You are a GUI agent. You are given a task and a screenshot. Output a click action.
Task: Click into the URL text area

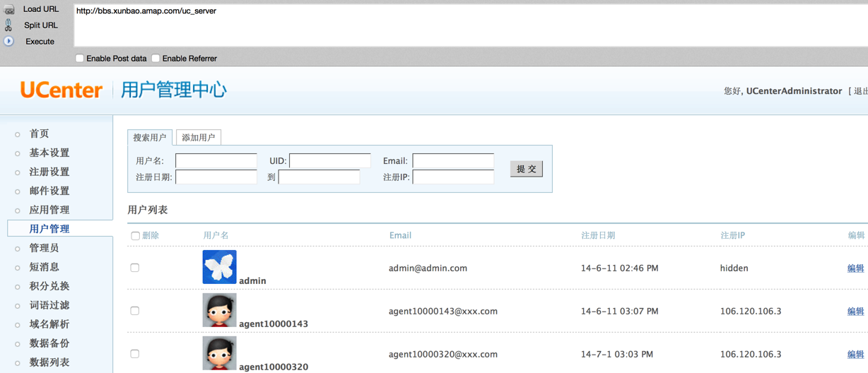pos(470,25)
